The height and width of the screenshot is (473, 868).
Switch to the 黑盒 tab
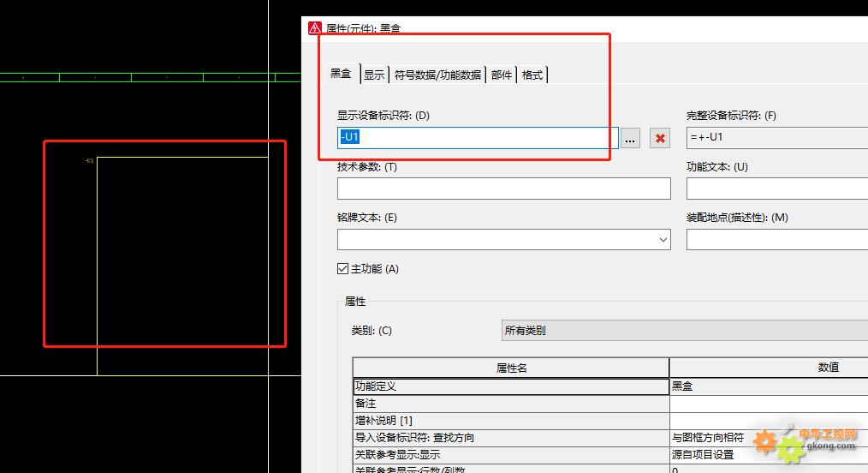click(x=341, y=74)
